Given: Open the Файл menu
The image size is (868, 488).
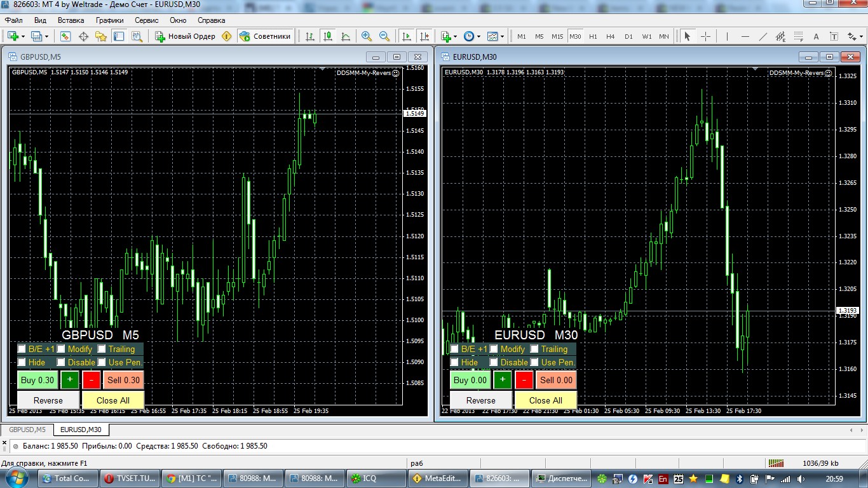Looking at the screenshot, I should coord(13,20).
